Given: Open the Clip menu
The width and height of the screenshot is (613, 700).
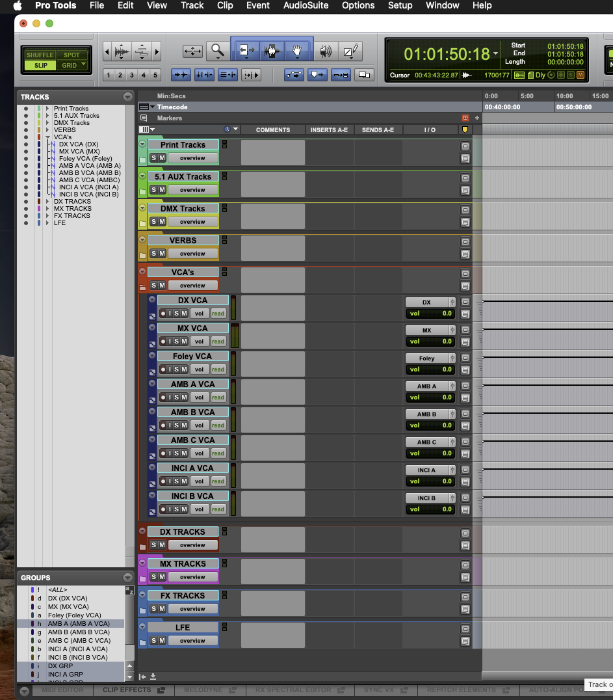Looking at the screenshot, I should tap(225, 5).
